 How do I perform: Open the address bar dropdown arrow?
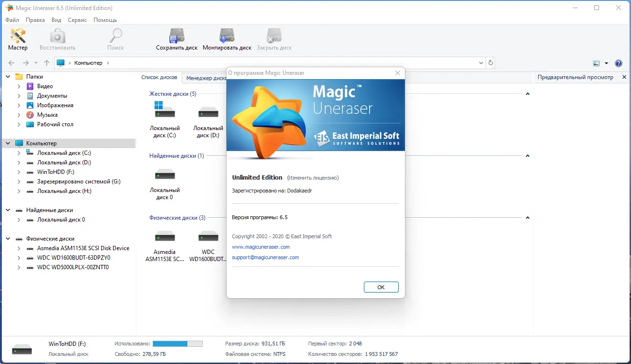coord(481,62)
